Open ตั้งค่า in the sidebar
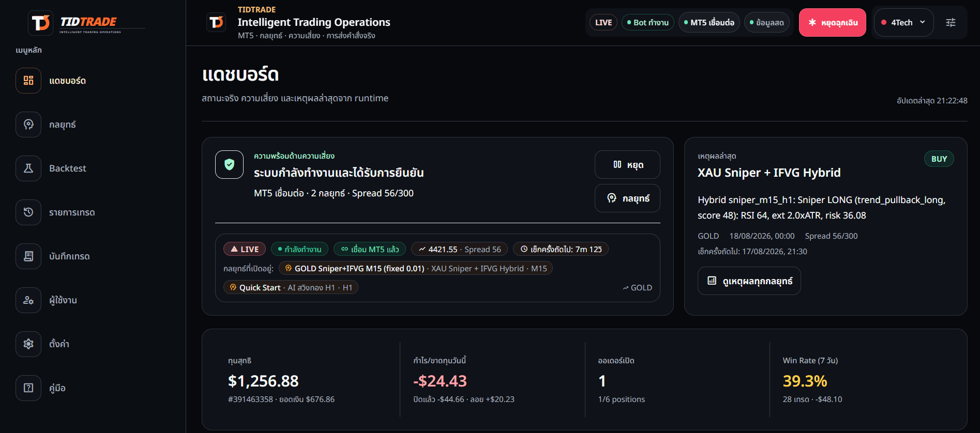 tap(59, 344)
